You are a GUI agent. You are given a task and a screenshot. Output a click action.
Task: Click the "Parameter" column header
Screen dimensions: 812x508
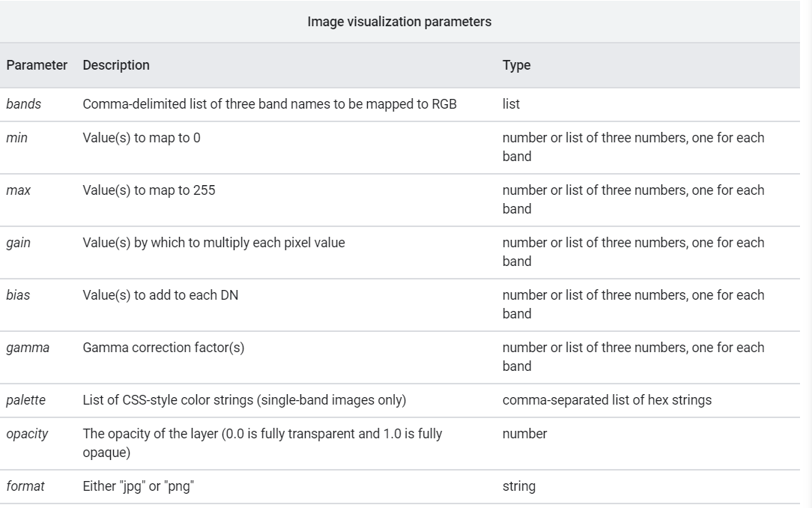point(37,65)
